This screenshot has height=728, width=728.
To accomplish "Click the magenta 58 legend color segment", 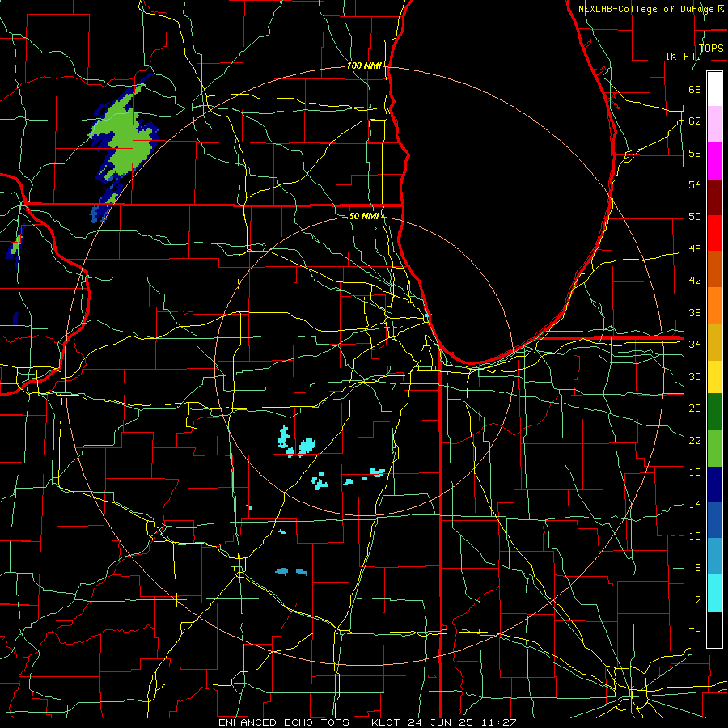I will (714, 161).
